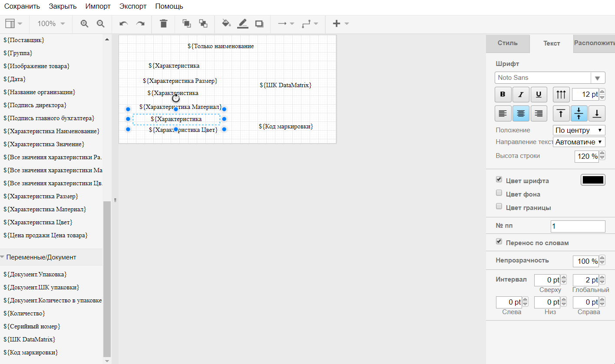The image size is (615, 364).
Task: Toggle bold text formatting
Action: click(x=503, y=94)
